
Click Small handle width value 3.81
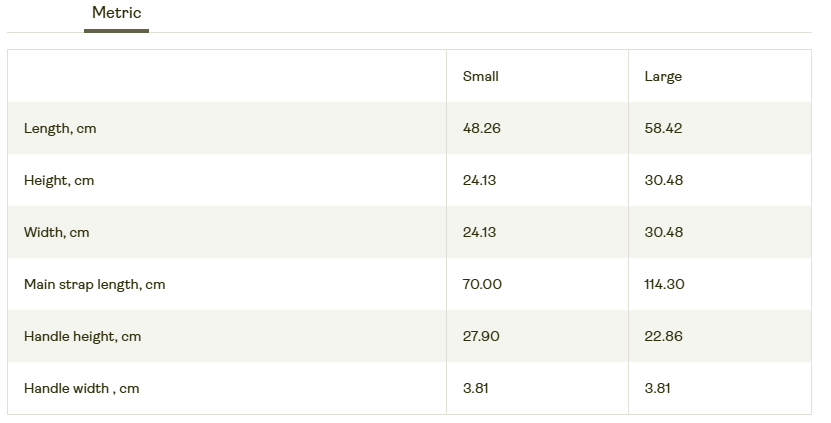tap(475, 389)
